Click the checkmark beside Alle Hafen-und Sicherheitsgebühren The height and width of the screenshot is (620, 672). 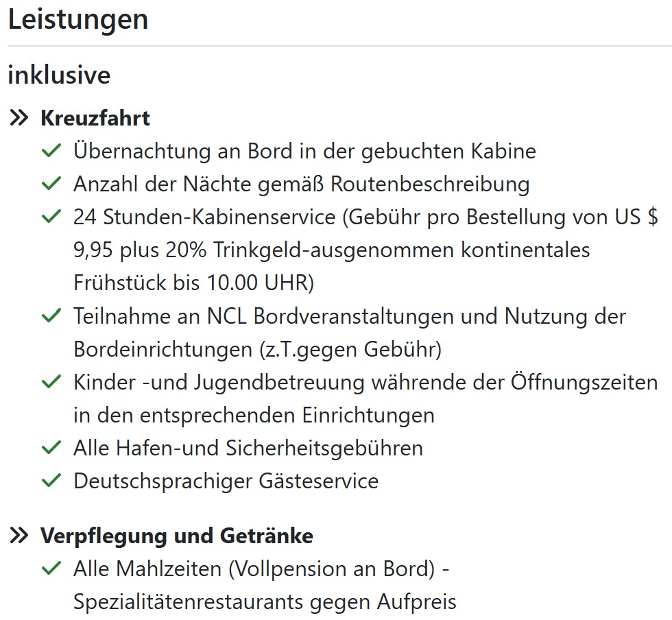51,448
